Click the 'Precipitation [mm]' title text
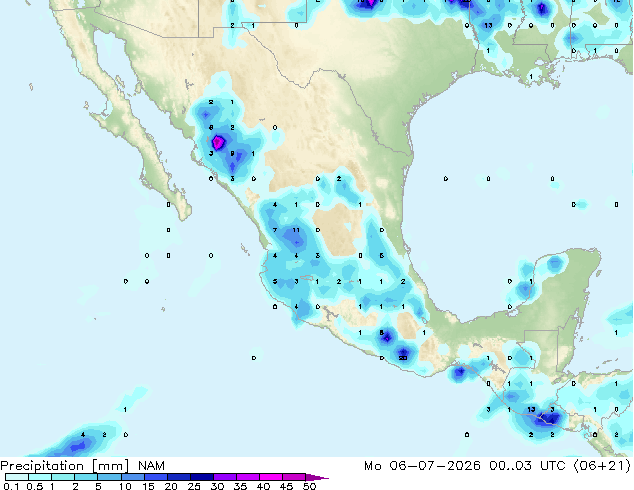Image resolution: width=634 pixels, height=490 pixels. click(64, 466)
